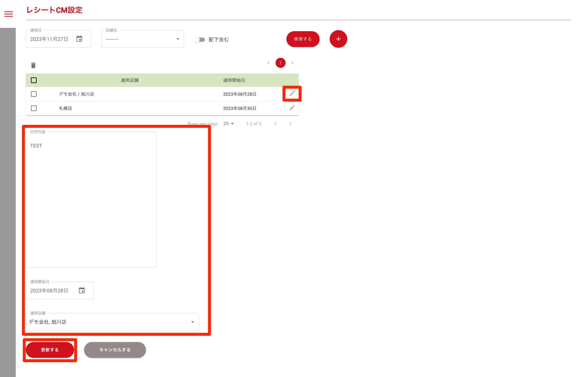Toggle the 配下含む switch

[199, 40]
